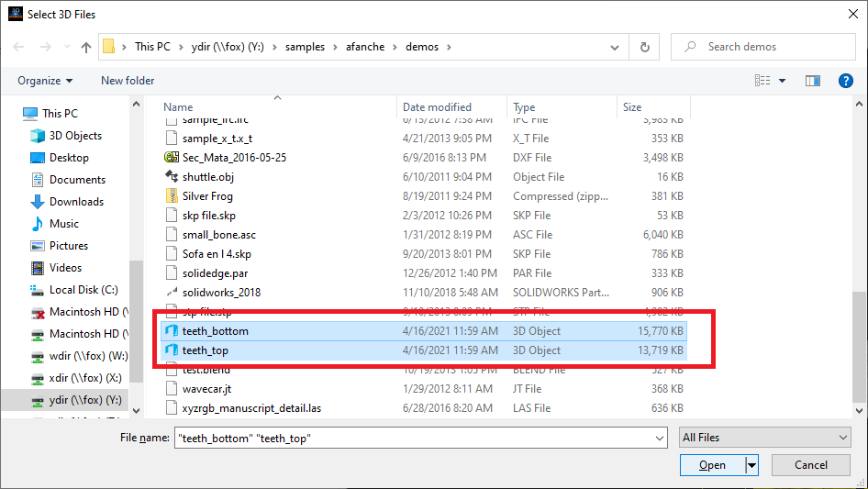Click the Downloads icon in navigation pane
Image resolution: width=868 pixels, height=489 pixels.
tap(38, 202)
